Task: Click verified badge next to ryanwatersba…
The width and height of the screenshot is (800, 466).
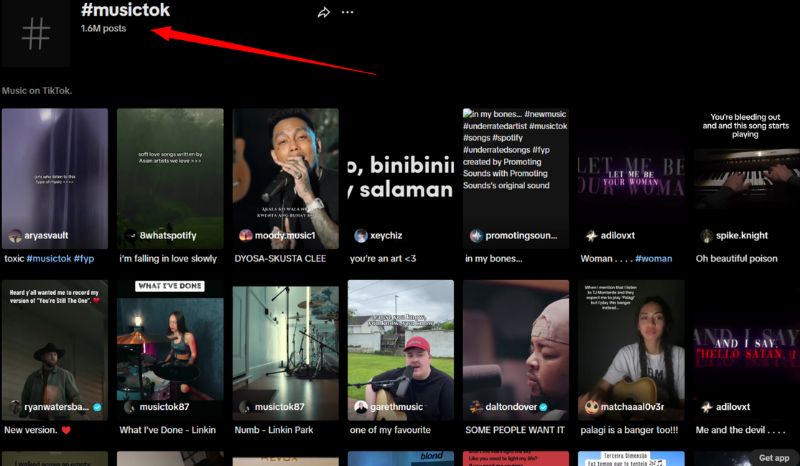Action: [x=97, y=407]
